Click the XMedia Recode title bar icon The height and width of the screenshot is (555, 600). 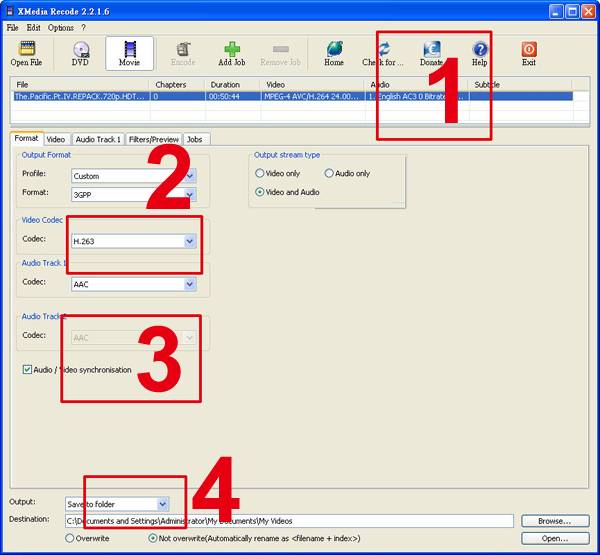[10, 11]
